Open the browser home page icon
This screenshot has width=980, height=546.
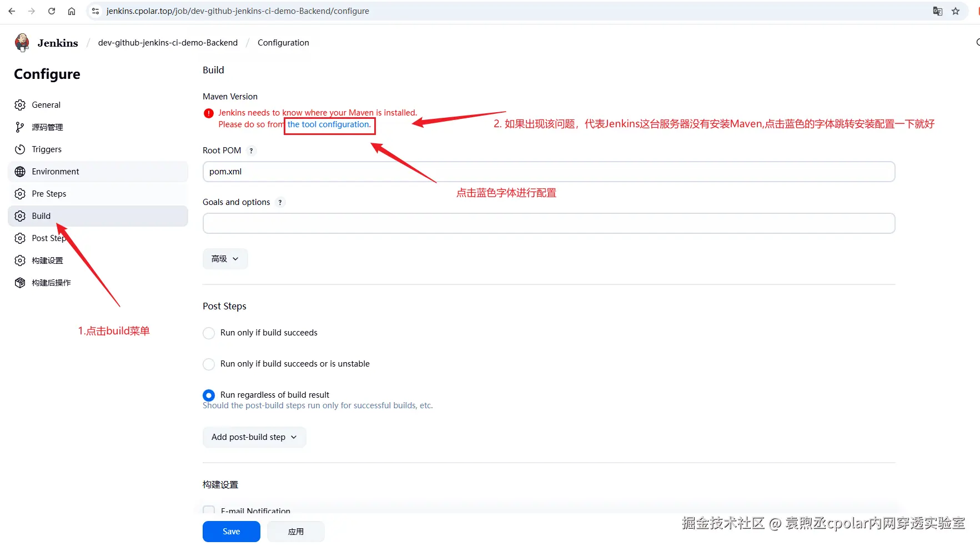coord(72,11)
